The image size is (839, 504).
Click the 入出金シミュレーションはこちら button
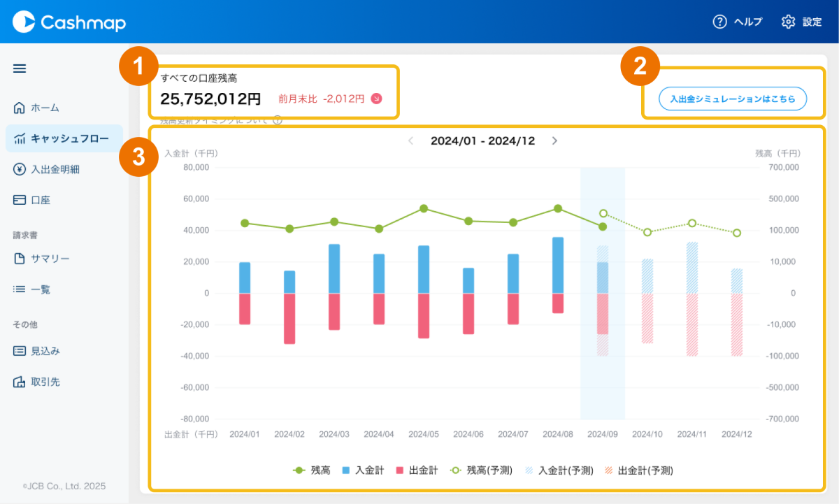pos(732,99)
